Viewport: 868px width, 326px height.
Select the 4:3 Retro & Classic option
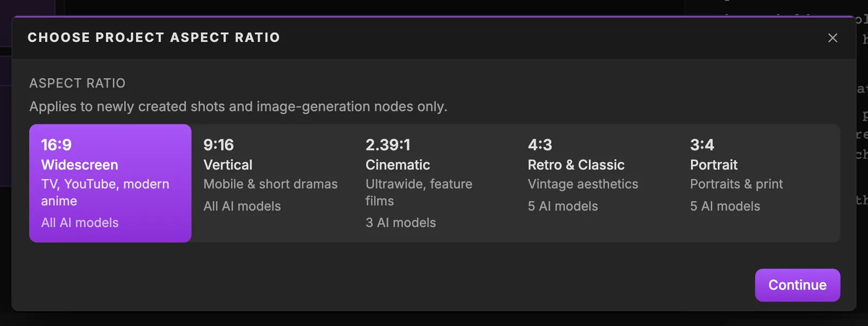(597, 183)
